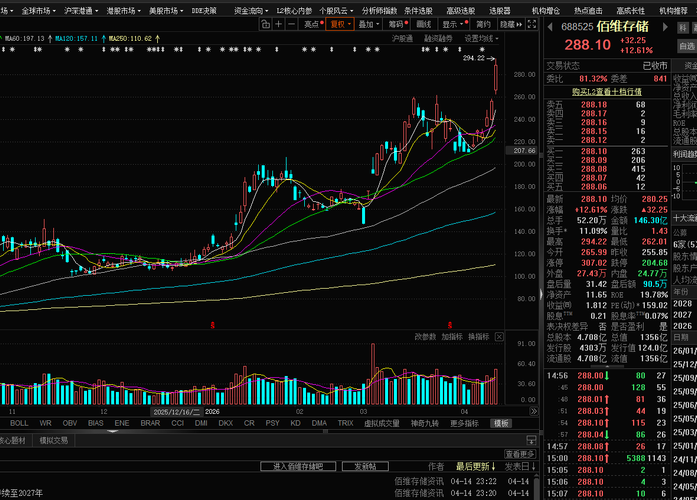The width and height of the screenshot is (697, 500).
Task: Click the 沪股通 tag
Action: (x=402, y=39)
